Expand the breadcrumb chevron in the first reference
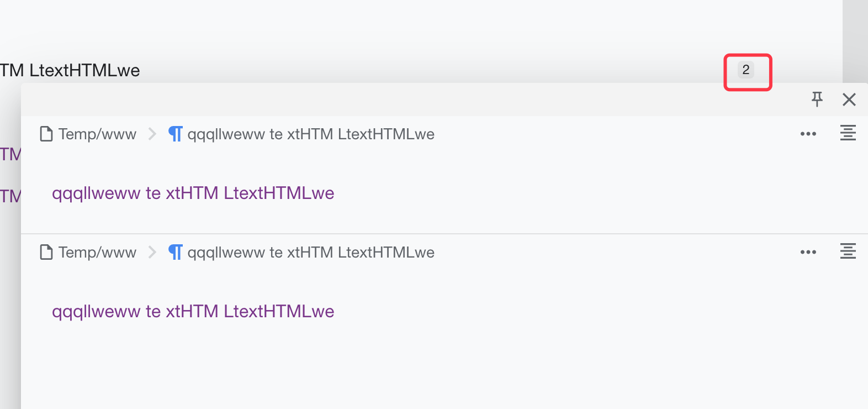Screen dimensions: 868x409 [152, 134]
